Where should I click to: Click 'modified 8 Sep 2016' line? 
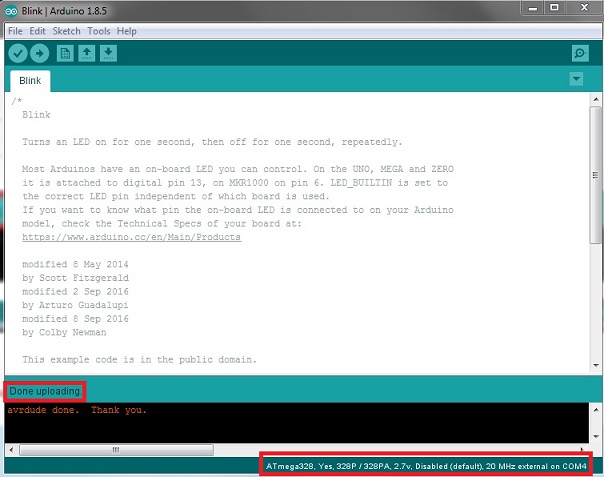point(76,319)
